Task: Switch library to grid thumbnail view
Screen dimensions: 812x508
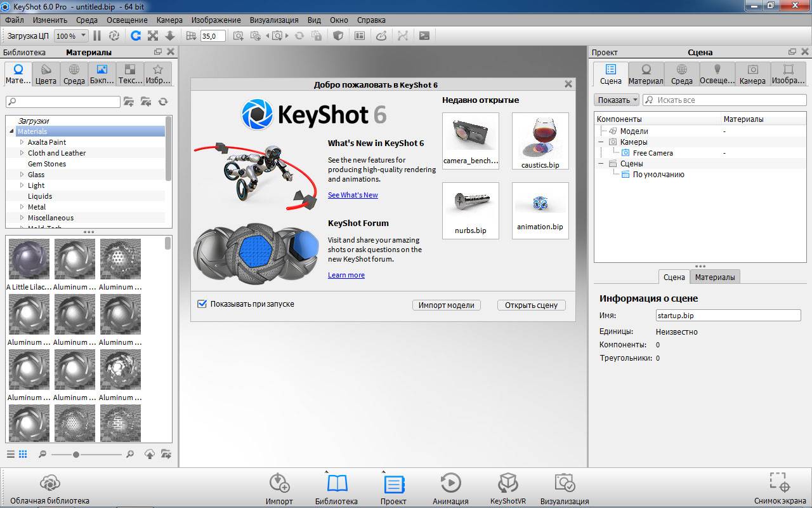Action: coord(23,454)
